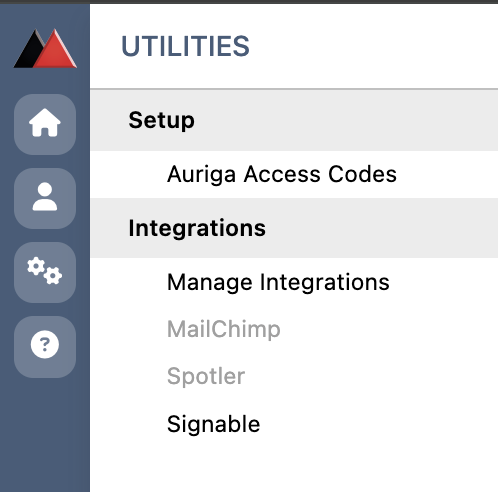Screen dimensions: 498x492
Task: Click the greyed-out Spotler entry
Action: coord(206,377)
